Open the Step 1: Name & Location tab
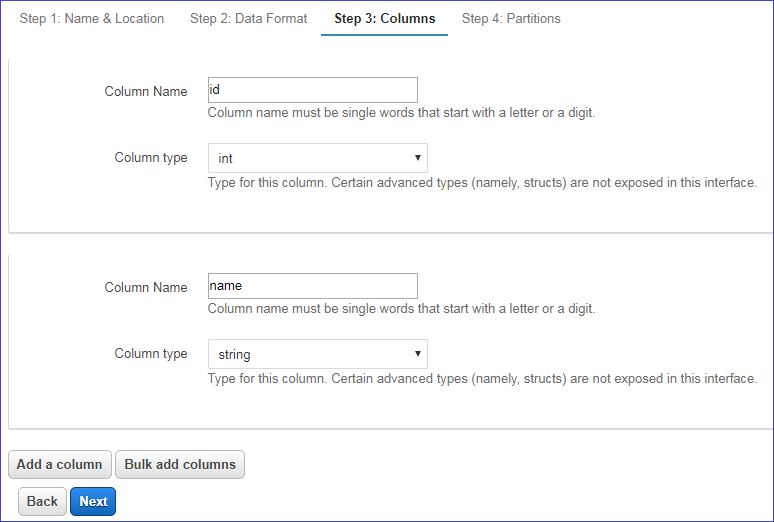Viewport: 774px width, 522px height. (92, 18)
